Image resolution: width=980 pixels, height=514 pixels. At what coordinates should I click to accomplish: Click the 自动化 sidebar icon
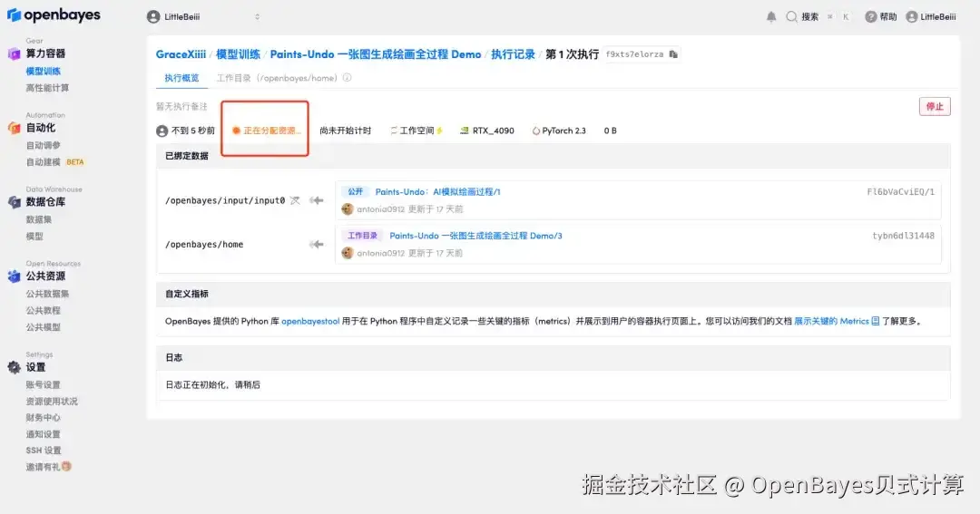pyautogui.click(x=14, y=128)
